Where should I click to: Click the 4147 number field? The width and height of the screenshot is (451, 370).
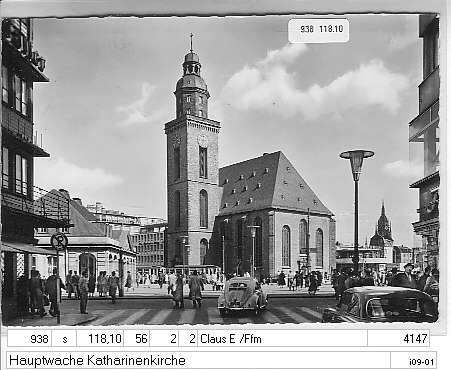(x=398, y=339)
